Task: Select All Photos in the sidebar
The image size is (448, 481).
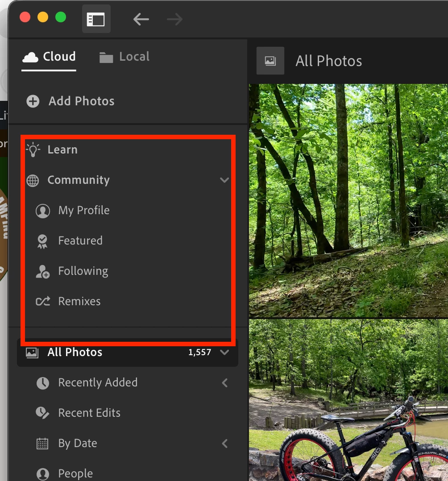Action: click(128, 352)
